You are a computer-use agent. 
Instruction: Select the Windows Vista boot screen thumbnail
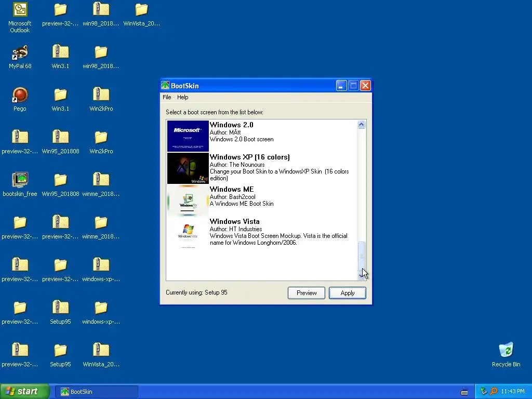[188, 233]
